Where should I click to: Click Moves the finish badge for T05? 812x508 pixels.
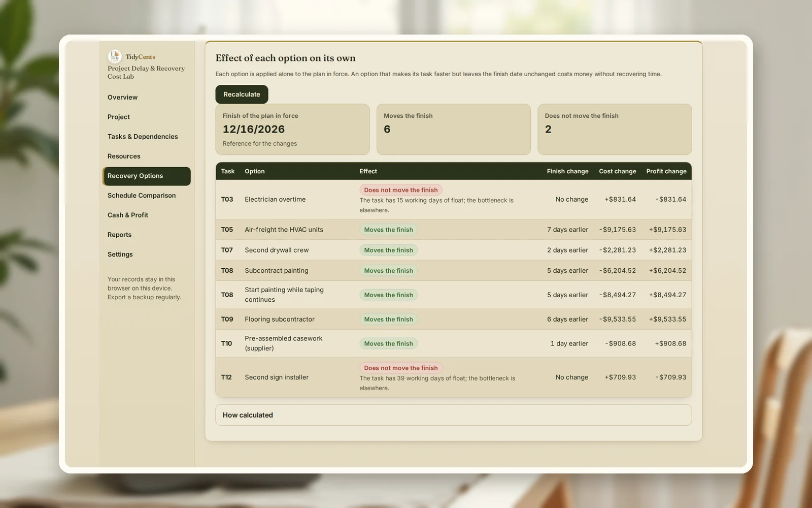coord(389,230)
